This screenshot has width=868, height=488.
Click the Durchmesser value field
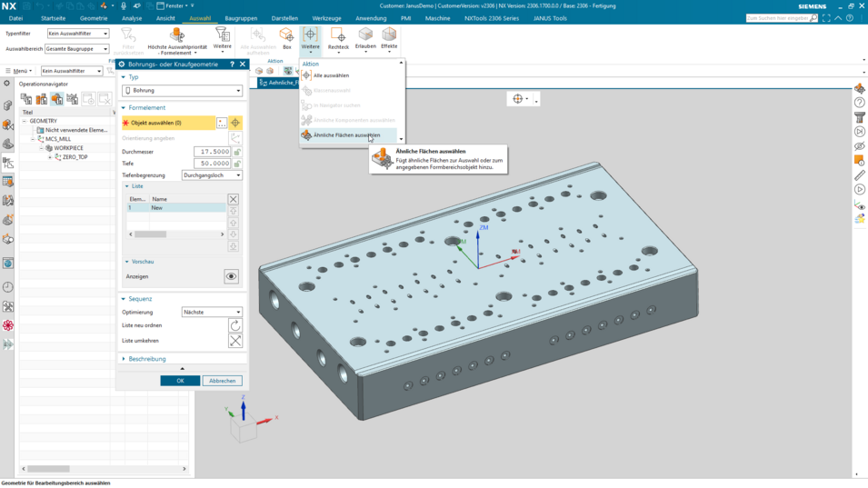point(212,152)
